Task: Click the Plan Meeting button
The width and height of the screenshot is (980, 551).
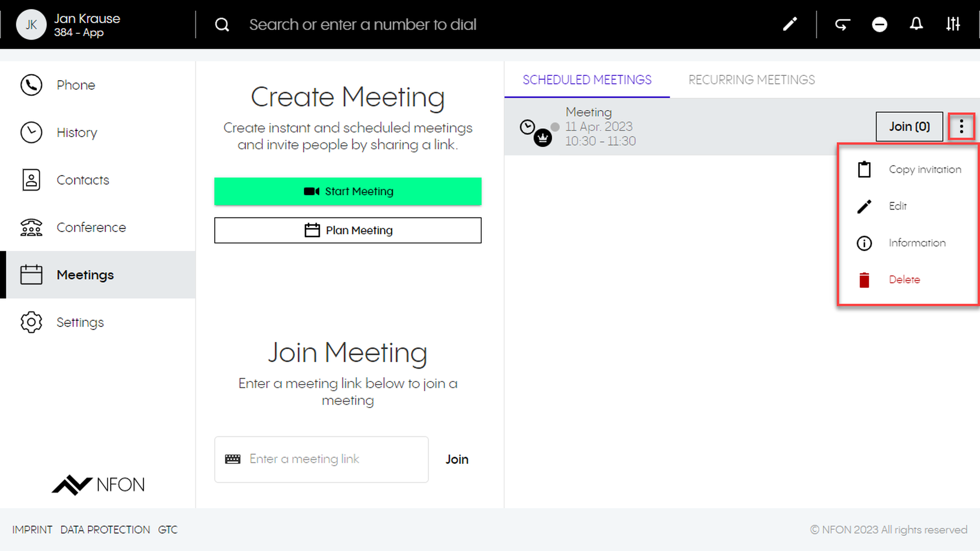Action: (347, 230)
